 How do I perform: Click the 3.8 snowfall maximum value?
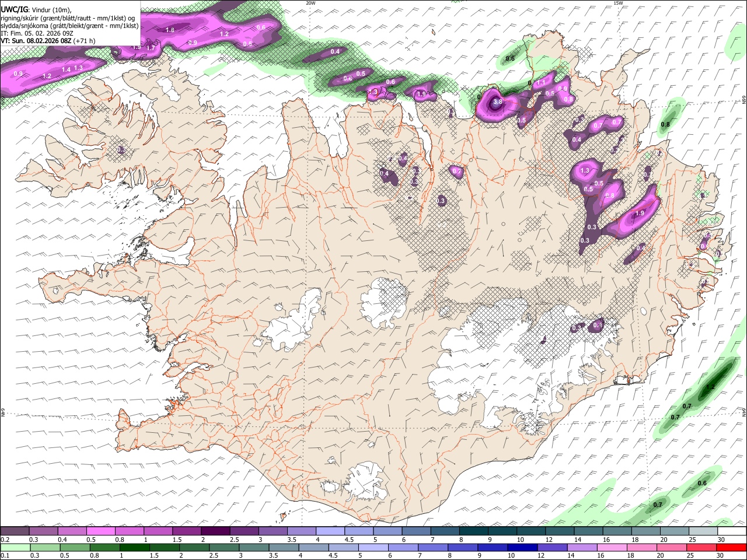click(497, 101)
